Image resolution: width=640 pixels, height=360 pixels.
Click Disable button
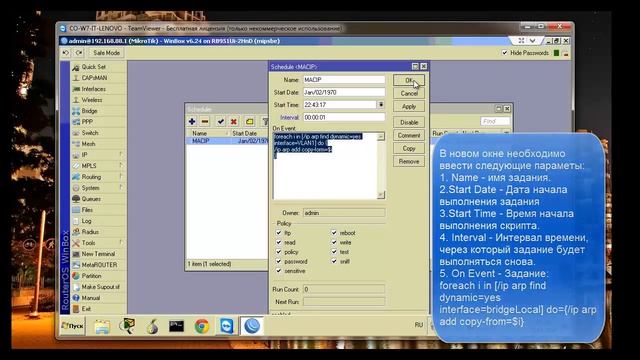tap(409, 122)
